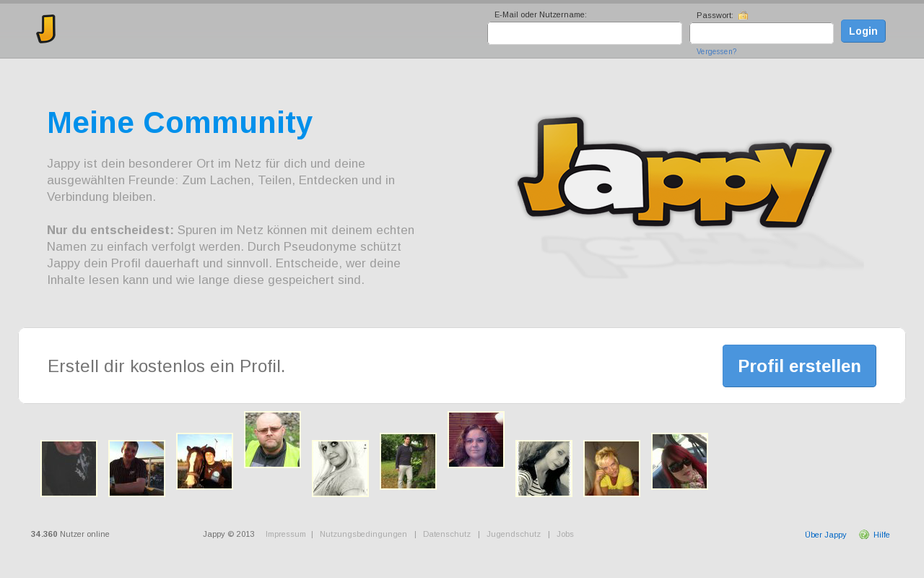Click the Erstell dir kostenlos ein Profil text
This screenshot has width=924, height=578.
pos(167,366)
